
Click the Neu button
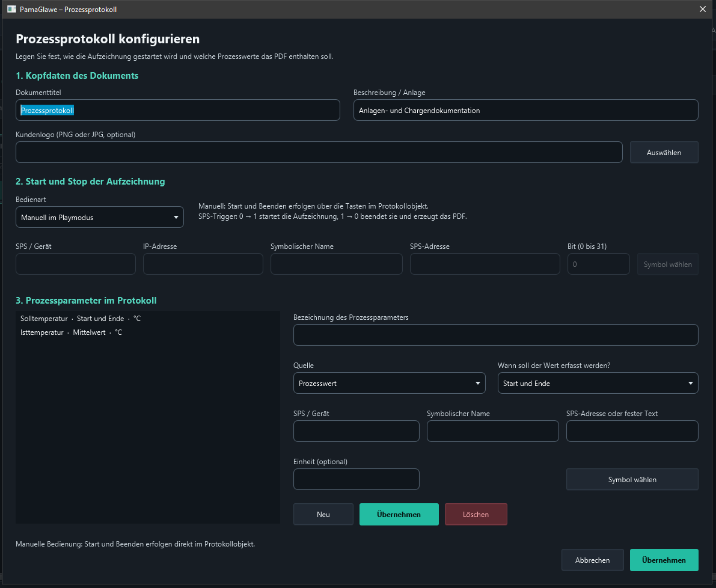(323, 515)
